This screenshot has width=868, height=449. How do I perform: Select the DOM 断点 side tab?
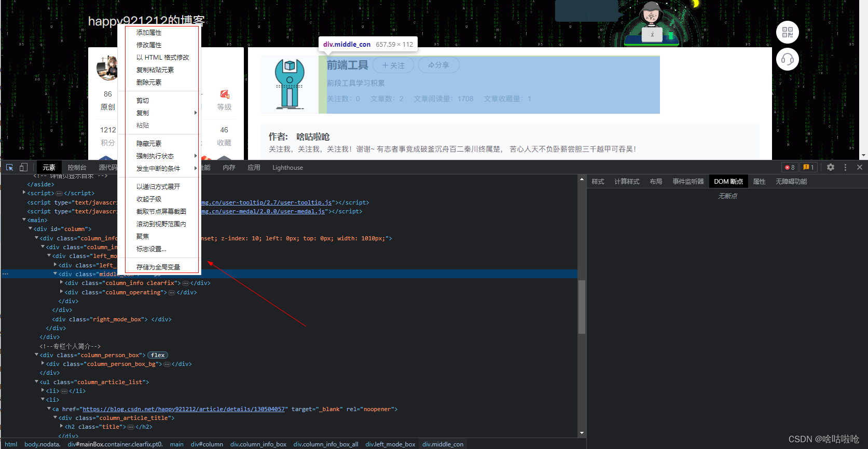point(728,181)
